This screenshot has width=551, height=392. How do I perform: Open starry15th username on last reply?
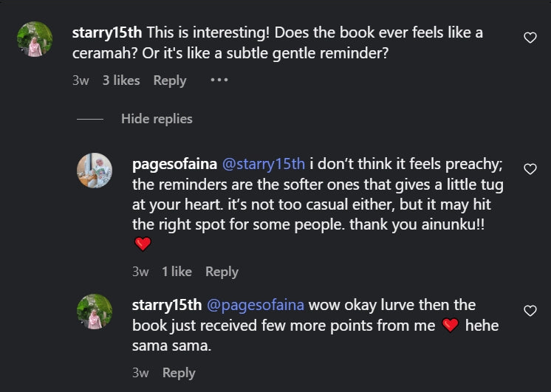click(x=167, y=305)
